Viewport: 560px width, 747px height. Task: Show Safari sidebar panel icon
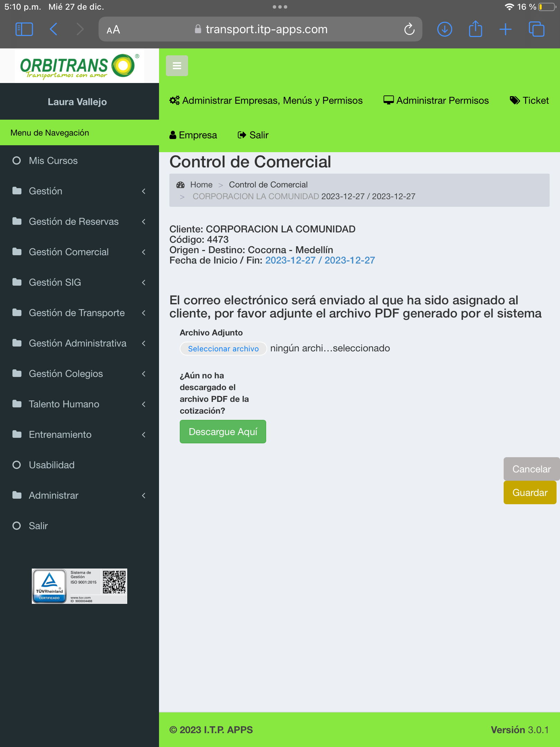[x=24, y=29]
